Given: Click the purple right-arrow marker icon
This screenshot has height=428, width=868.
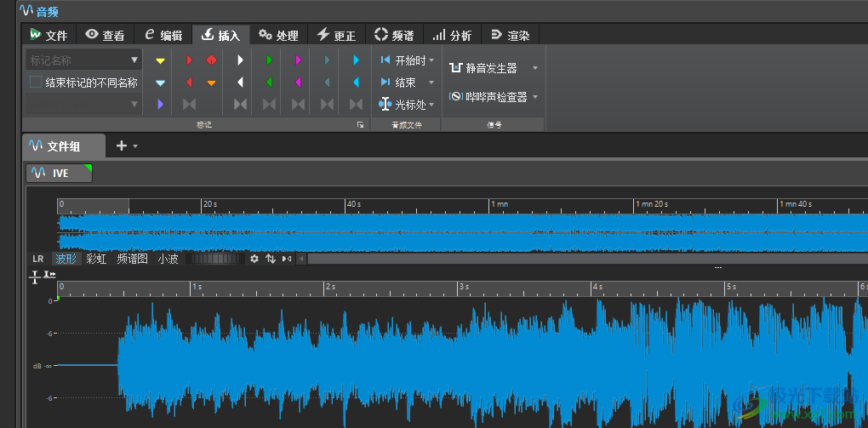Looking at the screenshot, I should 160,104.
